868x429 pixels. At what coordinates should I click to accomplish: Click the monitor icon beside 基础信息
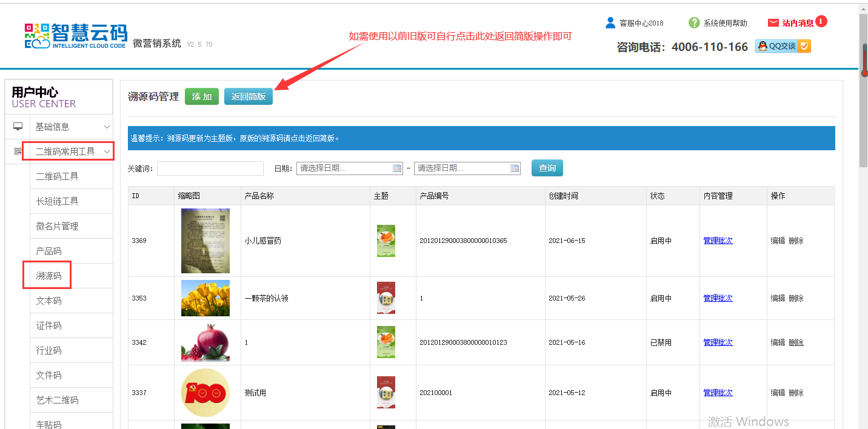(x=18, y=127)
